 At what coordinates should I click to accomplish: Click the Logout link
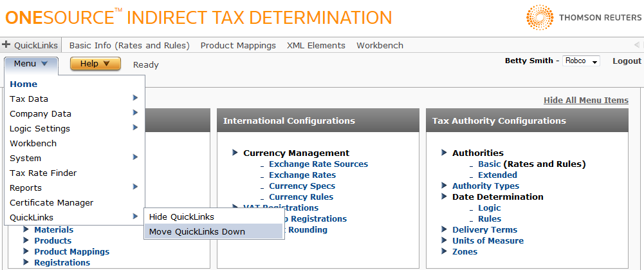[x=627, y=61]
